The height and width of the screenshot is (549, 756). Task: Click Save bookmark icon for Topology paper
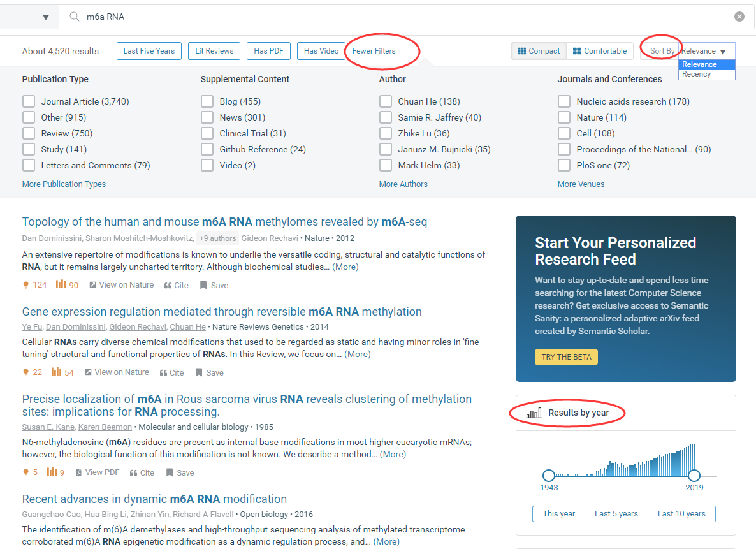point(203,285)
